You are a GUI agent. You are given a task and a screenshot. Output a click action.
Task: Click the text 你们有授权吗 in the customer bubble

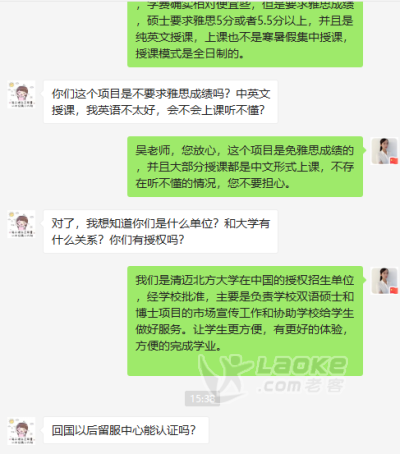pyautogui.click(x=147, y=240)
